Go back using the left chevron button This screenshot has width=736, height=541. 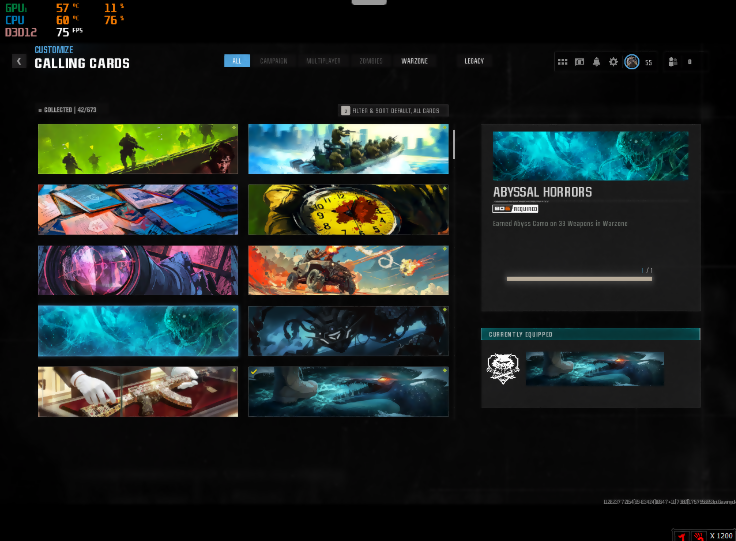click(19, 61)
